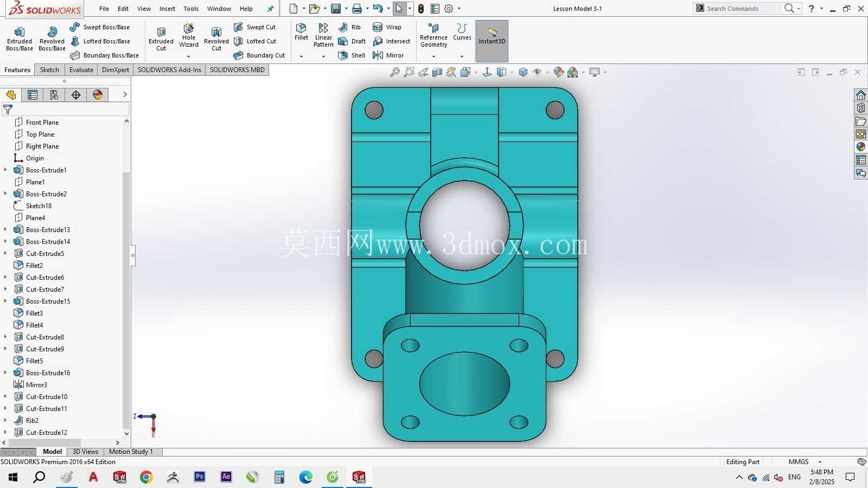
Task: Expand the Boss-Extrude2 feature
Action: [x=5, y=194]
